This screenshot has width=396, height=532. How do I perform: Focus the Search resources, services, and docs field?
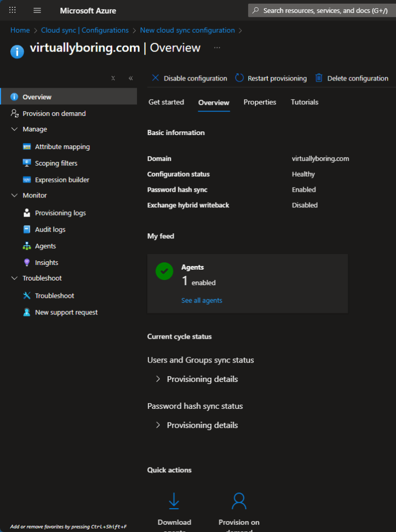[x=322, y=10]
